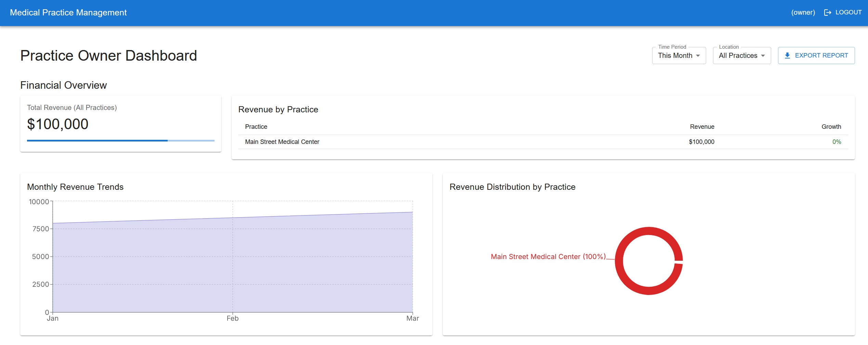
Task: Click the This Month dropdown arrow
Action: point(698,56)
